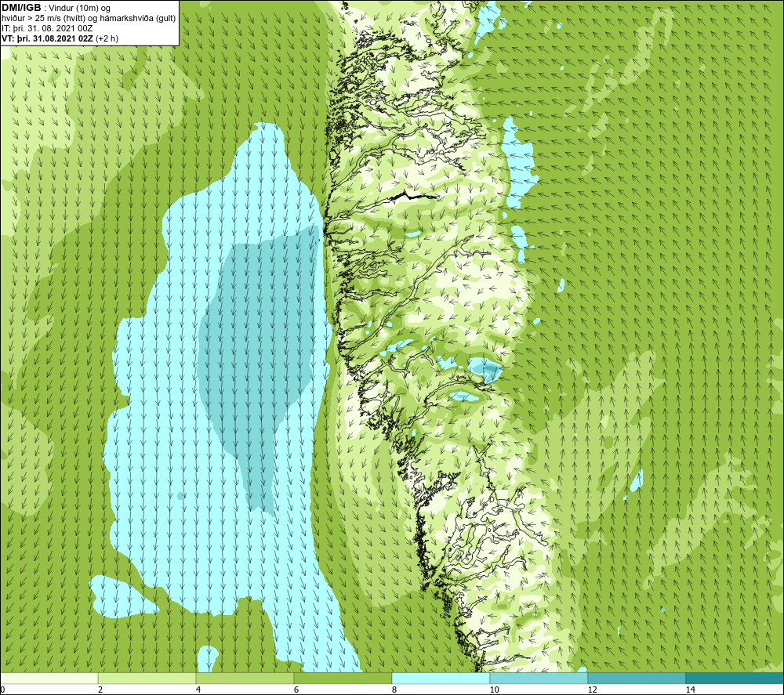Click the "IT: þri. 31. 08. 2021 00Z" line
The height and width of the screenshot is (695, 784).
point(47,28)
